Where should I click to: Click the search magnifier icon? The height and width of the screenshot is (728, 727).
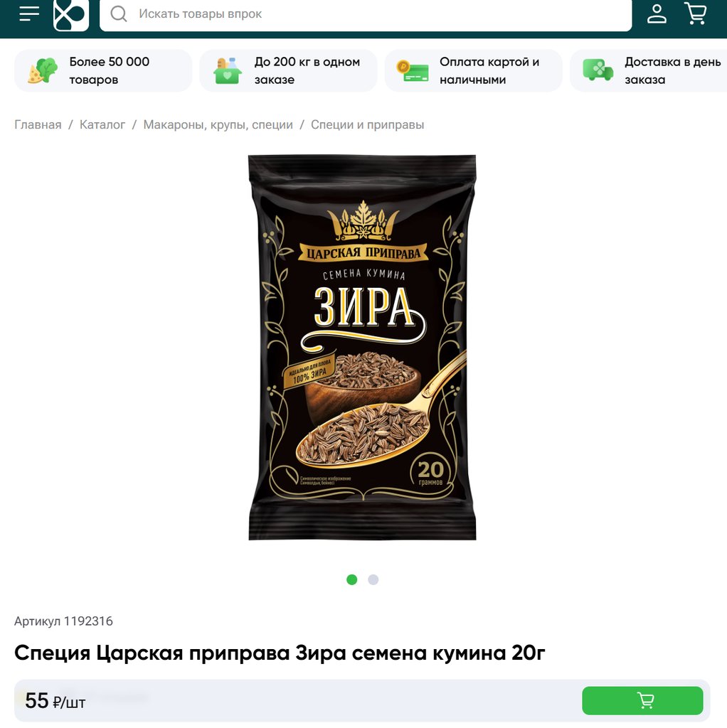(x=119, y=14)
